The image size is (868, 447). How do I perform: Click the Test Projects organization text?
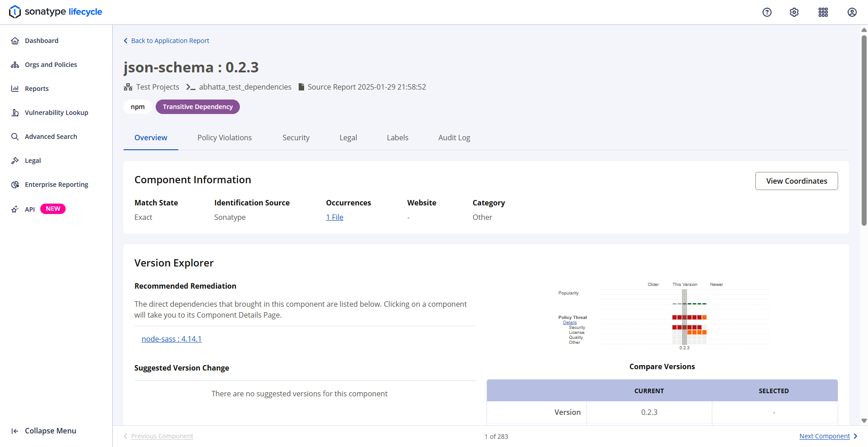(x=157, y=87)
